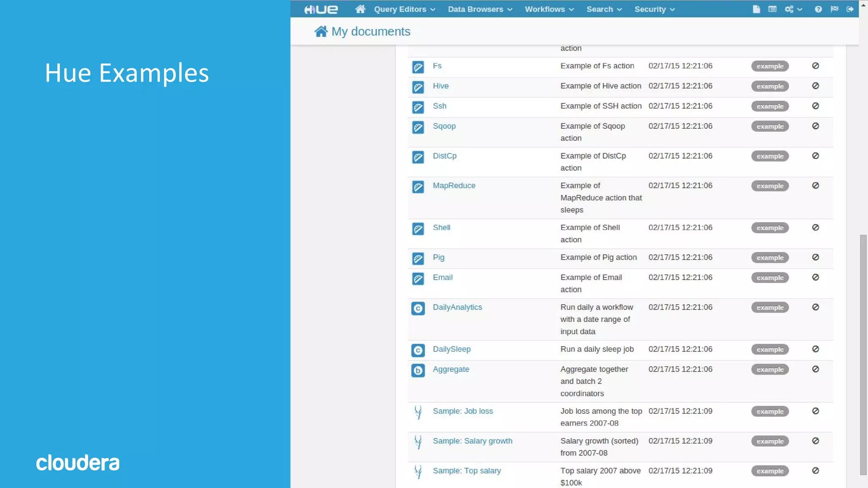Click the workflow icon of Ssh row
This screenshot has height=488, width=868.
418,107
